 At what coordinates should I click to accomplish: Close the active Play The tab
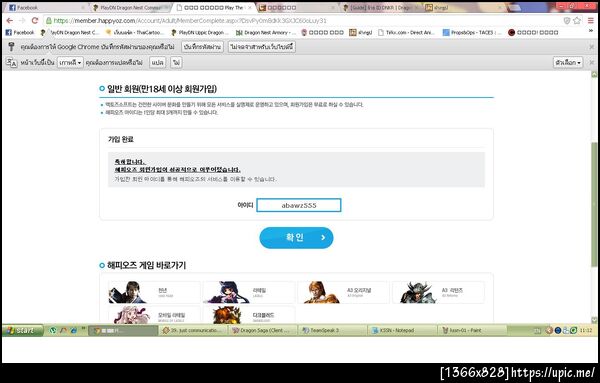250,8
